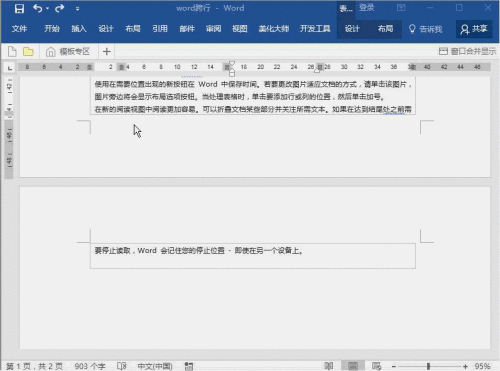The width and height of the screenshot is (500, 371).
Task: Click the macro recording status icon
Action: coord(189,366)
